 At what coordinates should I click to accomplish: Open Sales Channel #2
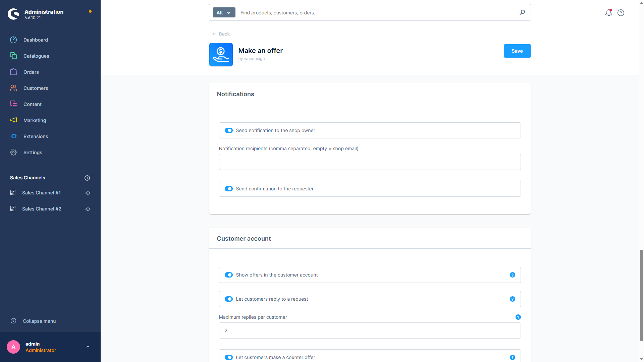click(x=42, y=209)
